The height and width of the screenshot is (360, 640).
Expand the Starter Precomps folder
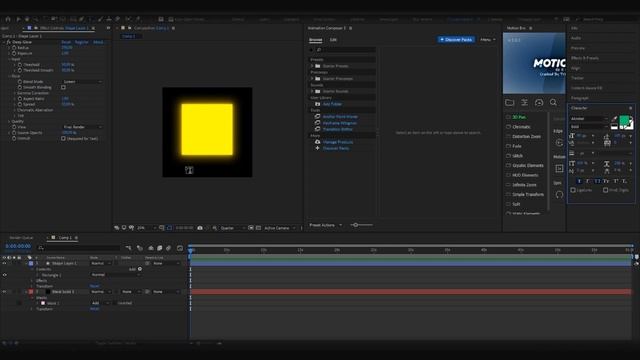click(x=312, y=78)
